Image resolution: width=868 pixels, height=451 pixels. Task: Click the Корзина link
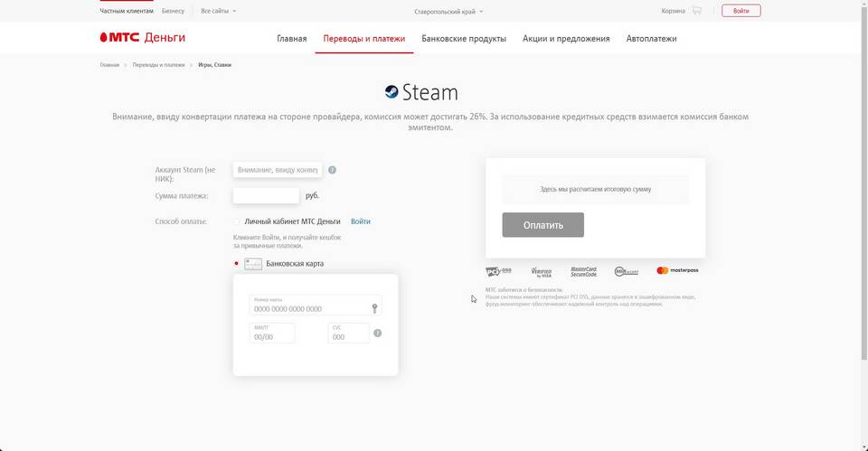click(x=673, y=11)
